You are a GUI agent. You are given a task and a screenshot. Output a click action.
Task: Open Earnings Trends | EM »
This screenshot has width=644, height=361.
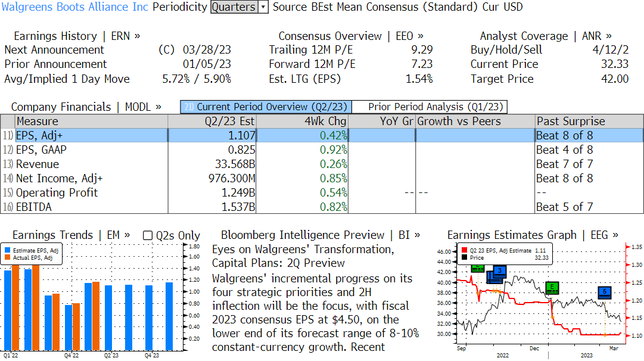coord(71,235)
